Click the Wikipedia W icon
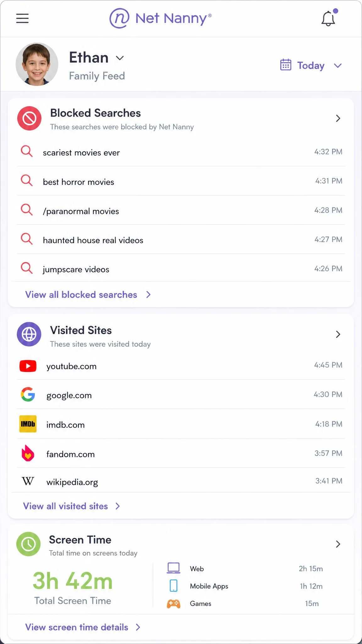 (28, 481)
